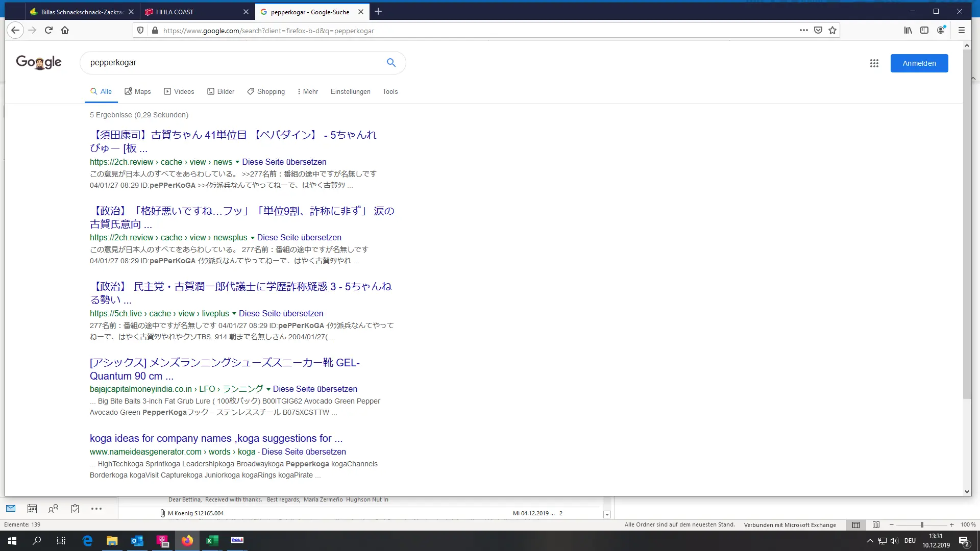The width and height of the screenshot is (980, 551).
Task: Close the Billas Schnackschnack tab
Action: 131,12
